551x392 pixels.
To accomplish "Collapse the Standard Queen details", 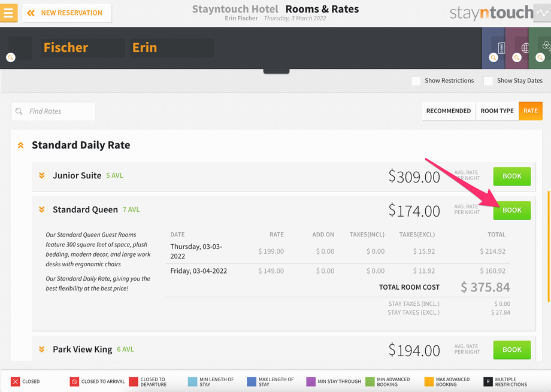I will click(x=42, y=209).
